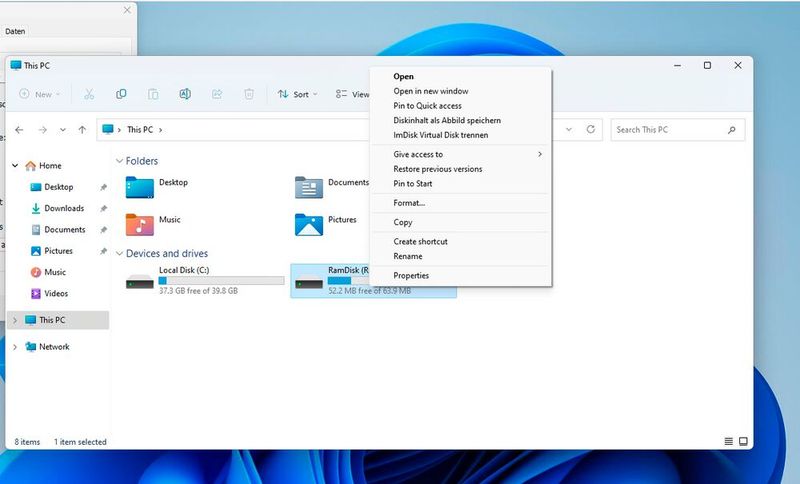
Task: Select the Documents folder icon
Action: click(309, 187)
